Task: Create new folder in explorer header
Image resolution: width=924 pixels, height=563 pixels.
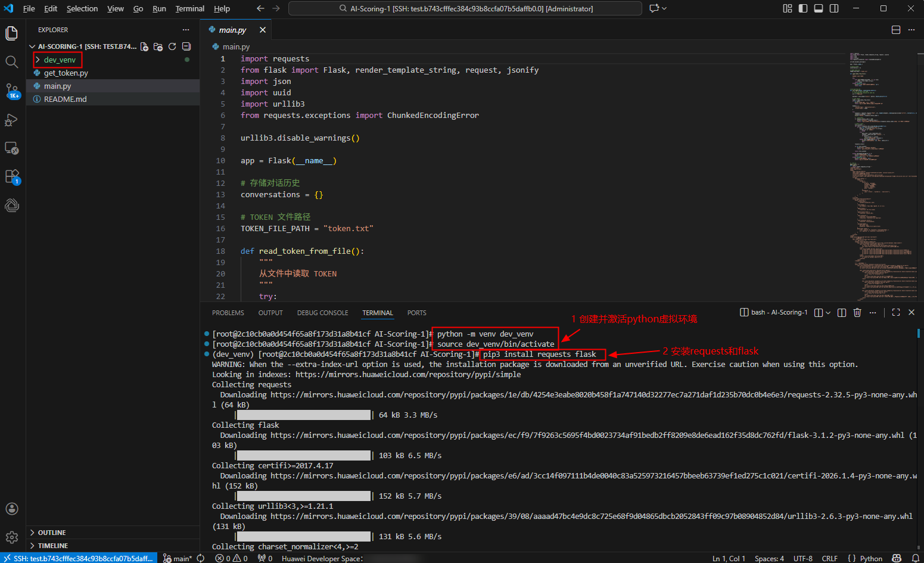Action: (x=158, y=46)
